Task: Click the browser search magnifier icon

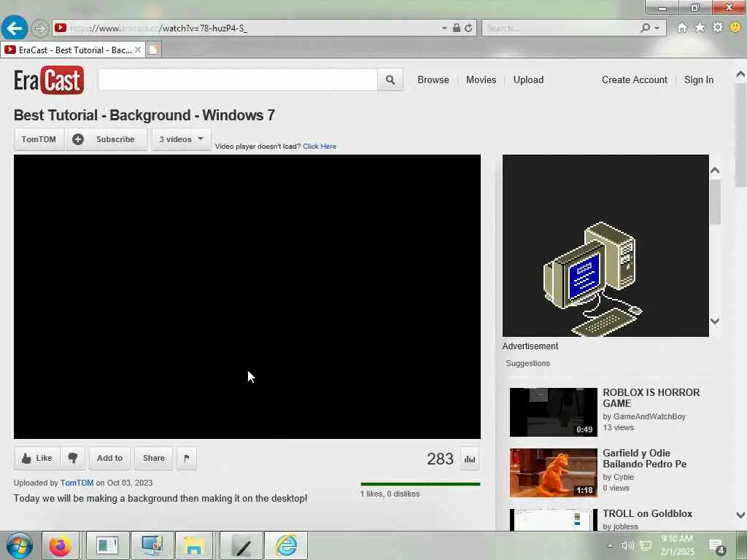Action: (x=645, y=28)
